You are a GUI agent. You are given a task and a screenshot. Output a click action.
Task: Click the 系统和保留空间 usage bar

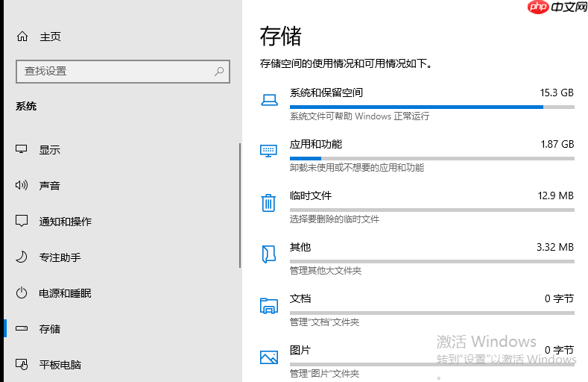[432, 107]
